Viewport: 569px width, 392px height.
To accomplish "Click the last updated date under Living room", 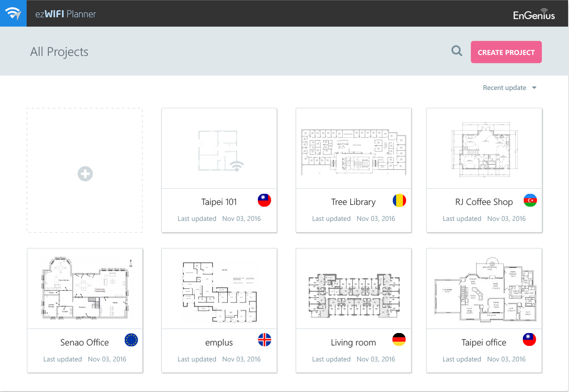I will tap(376, 359).
